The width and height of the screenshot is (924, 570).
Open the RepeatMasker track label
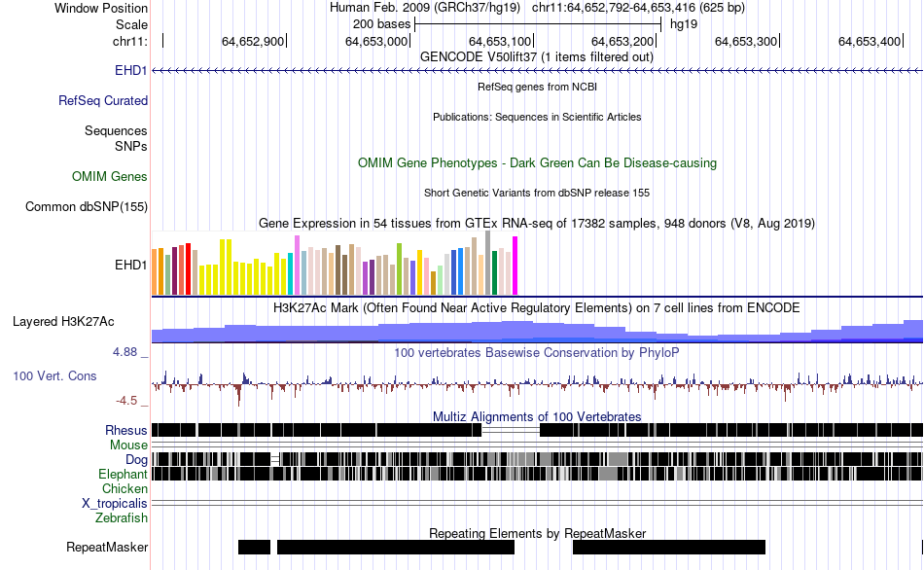[107, 548]
